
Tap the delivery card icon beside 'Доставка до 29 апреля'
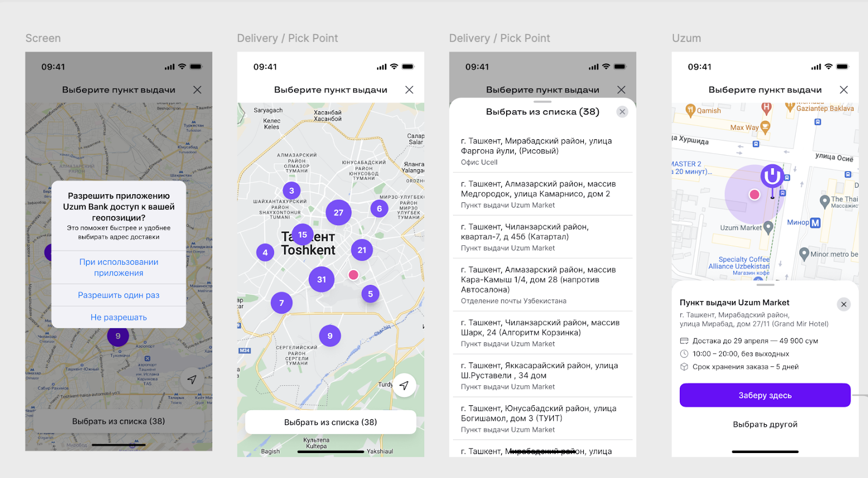684,341
